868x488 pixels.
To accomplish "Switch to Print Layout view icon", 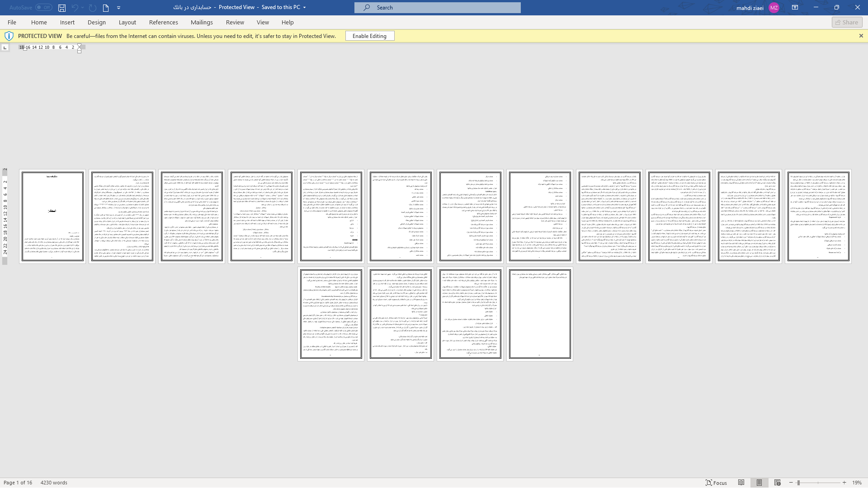I will (x=759, y=483).
